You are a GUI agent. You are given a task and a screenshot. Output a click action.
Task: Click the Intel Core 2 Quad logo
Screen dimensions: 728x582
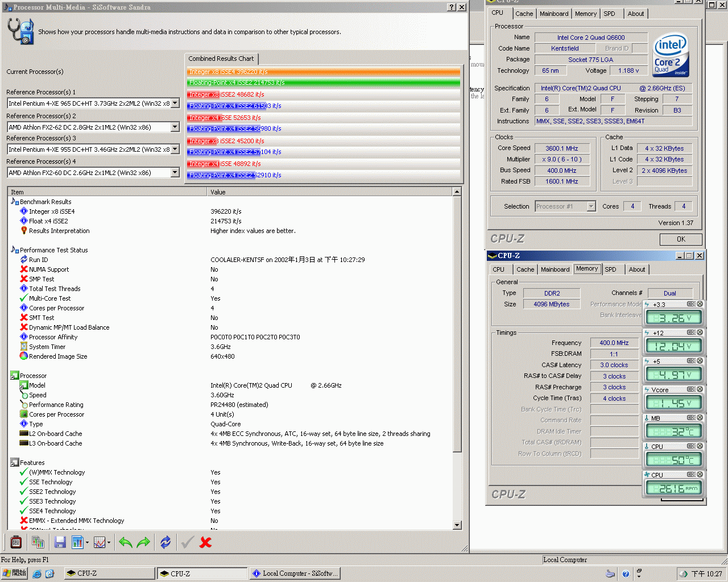[671, 55]
